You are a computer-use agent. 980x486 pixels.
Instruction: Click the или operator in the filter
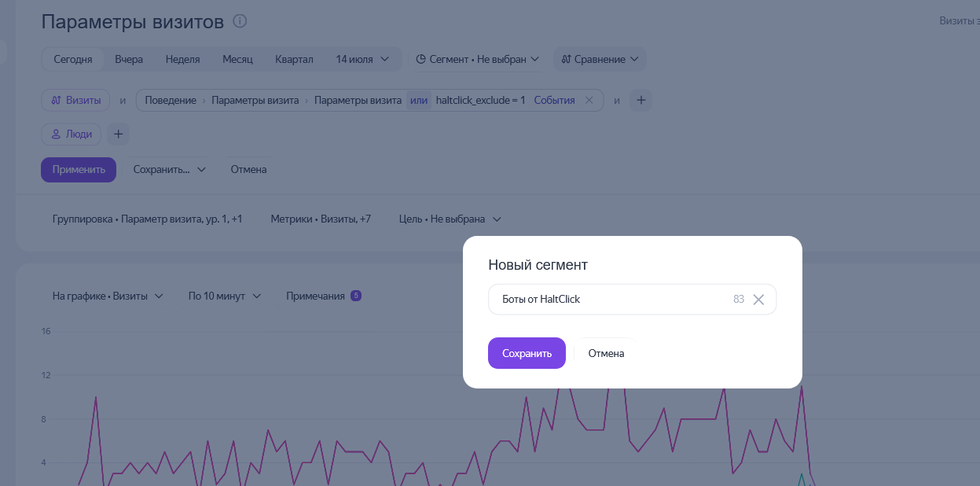pyautogui.click(x=419, y=100)
